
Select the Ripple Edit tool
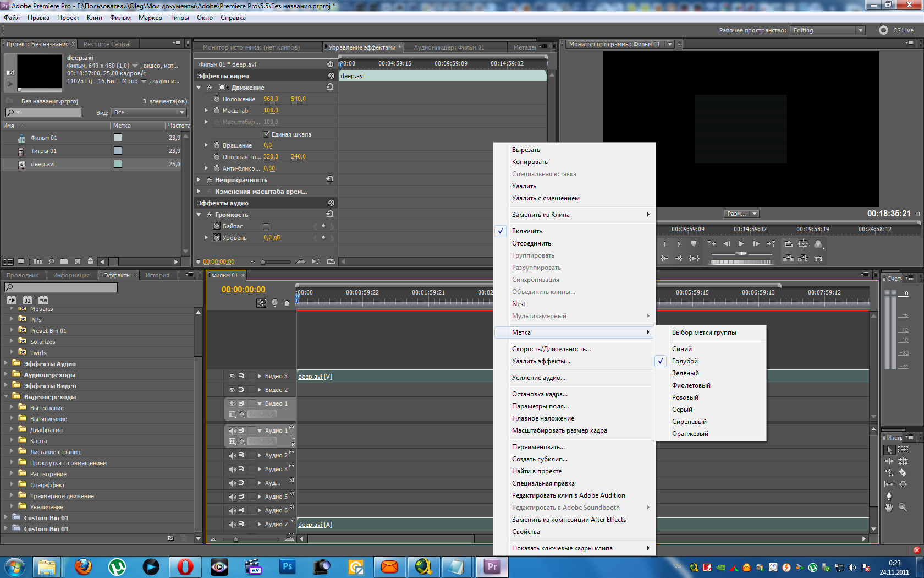[x=889, y=461]
